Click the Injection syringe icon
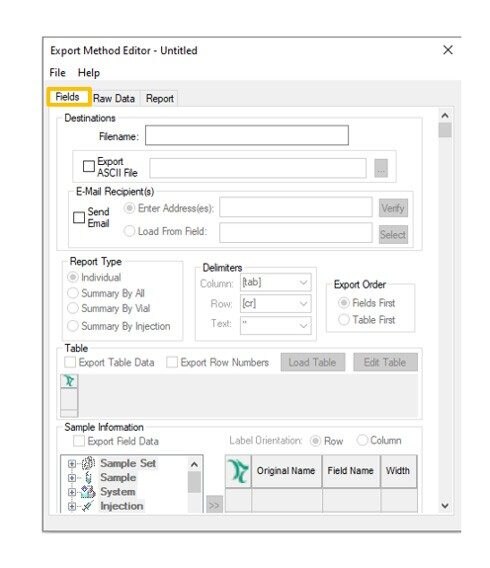The height and width of the screenshot is (568, 490). [87, 506]
